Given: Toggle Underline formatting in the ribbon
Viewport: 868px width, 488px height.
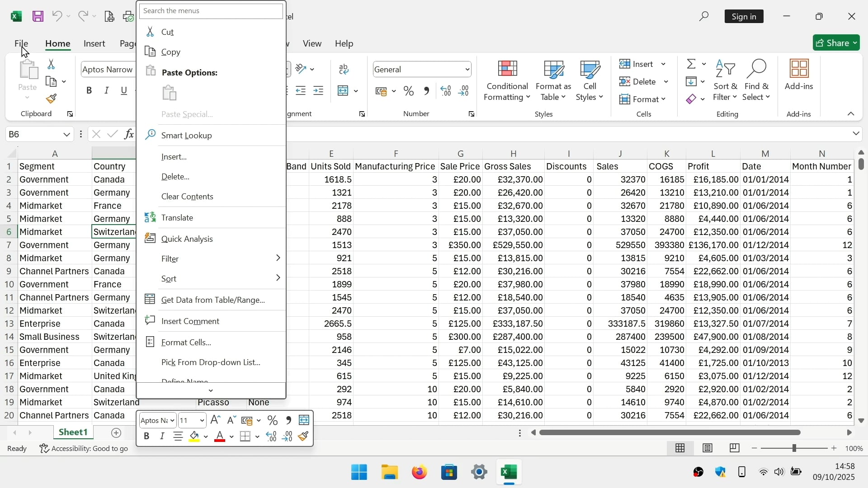Looking at the screenshot, I should pos(124,90).
